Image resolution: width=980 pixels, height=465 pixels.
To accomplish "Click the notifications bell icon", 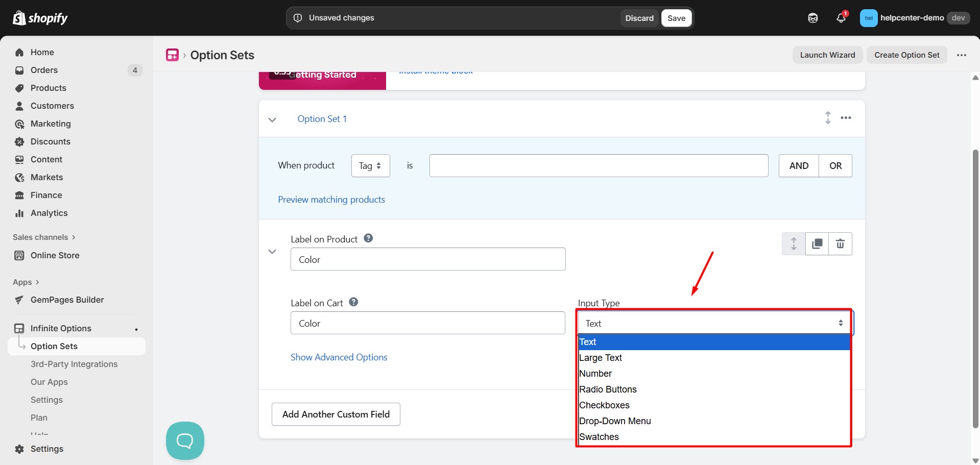I will point(841,18).
